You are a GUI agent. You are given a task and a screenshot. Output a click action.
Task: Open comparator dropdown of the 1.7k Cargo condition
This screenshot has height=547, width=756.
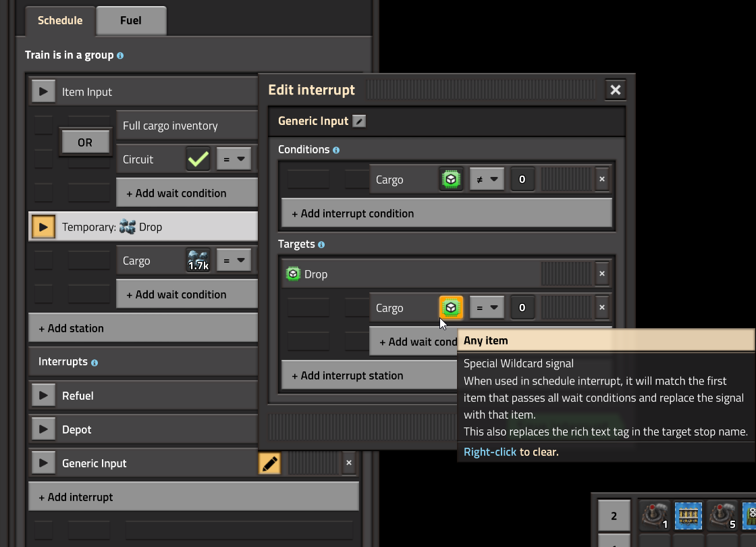coord(234,261)
